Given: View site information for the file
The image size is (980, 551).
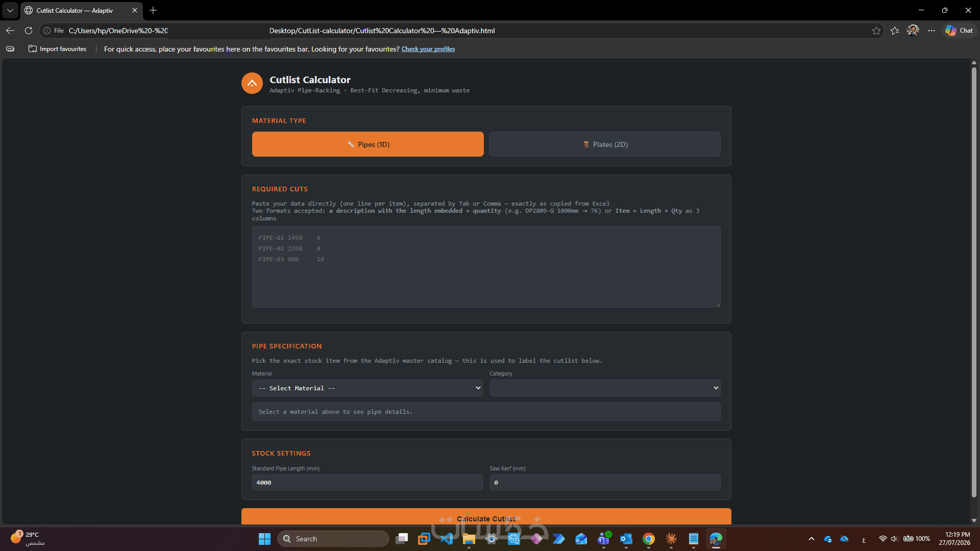Looking at the screenshot, I should (53, 31).
